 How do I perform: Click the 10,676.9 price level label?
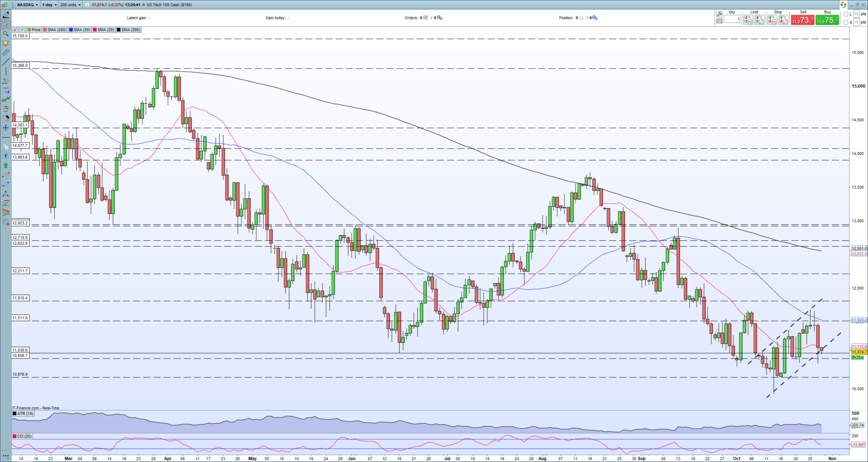[x=20, y=375]
